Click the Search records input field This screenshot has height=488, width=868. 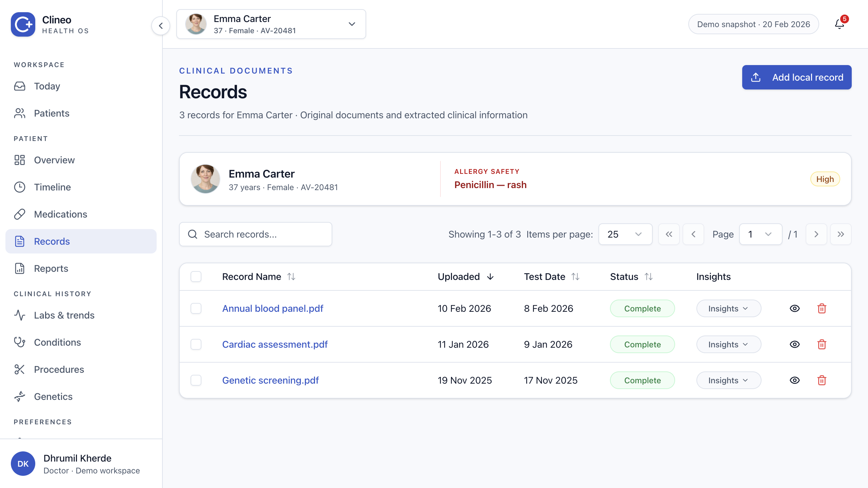coord(256,234)
